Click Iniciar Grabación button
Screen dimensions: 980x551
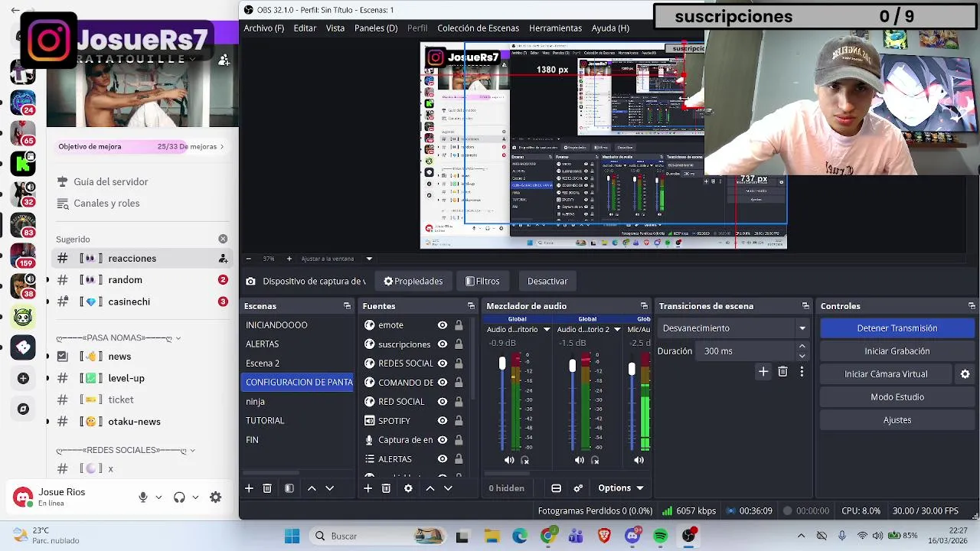(897, 351)
